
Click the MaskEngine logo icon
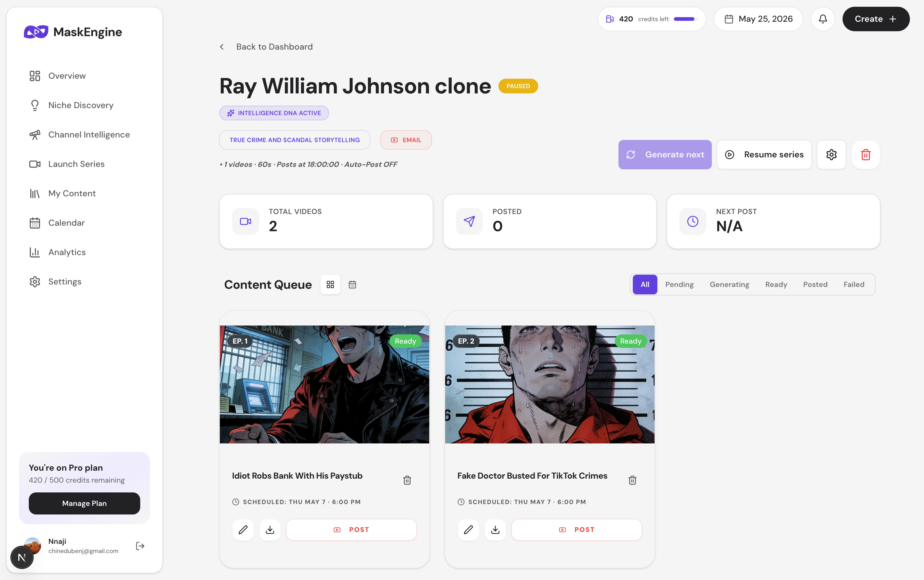click(36, 32)
